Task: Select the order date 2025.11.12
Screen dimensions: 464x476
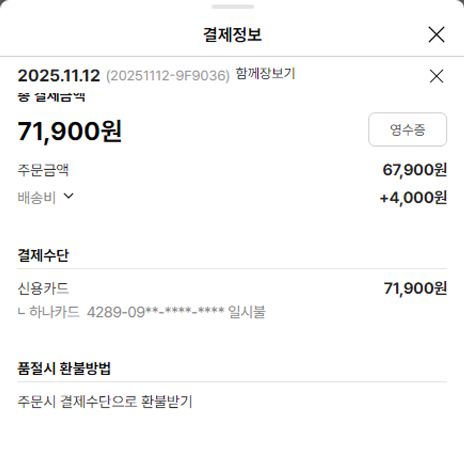Action: (x=59, y=76)
